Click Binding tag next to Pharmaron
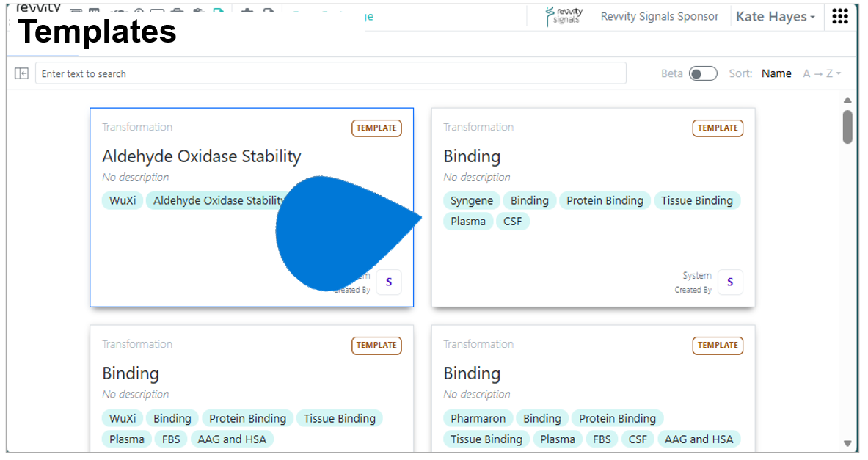Image resolution: width=868 pixels, height=460 pixels. [542, 418]
